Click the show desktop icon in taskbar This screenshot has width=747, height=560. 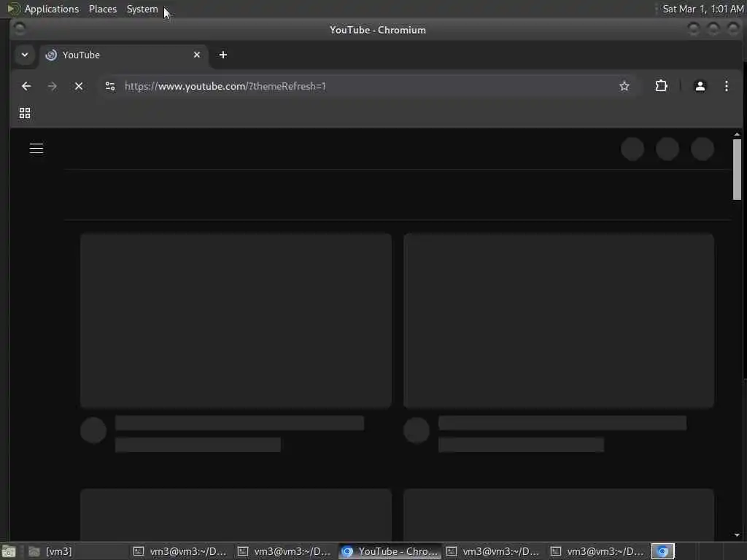9,551
